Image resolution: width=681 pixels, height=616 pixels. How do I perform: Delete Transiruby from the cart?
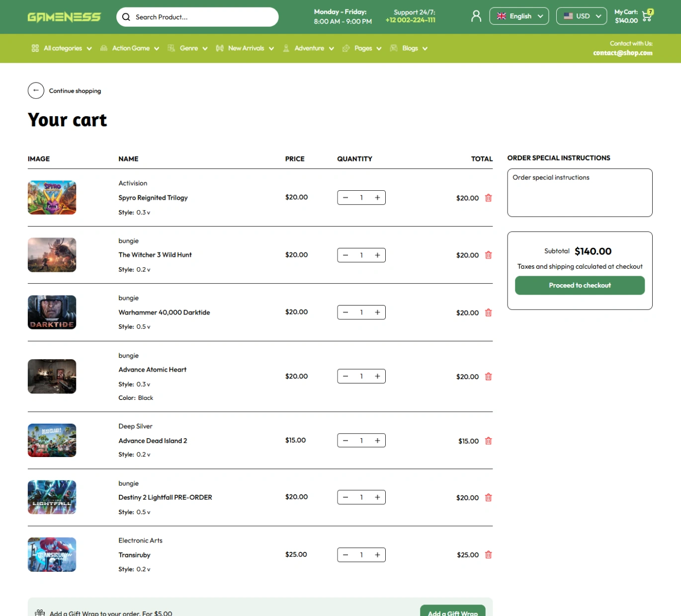[x=489, y=555]
